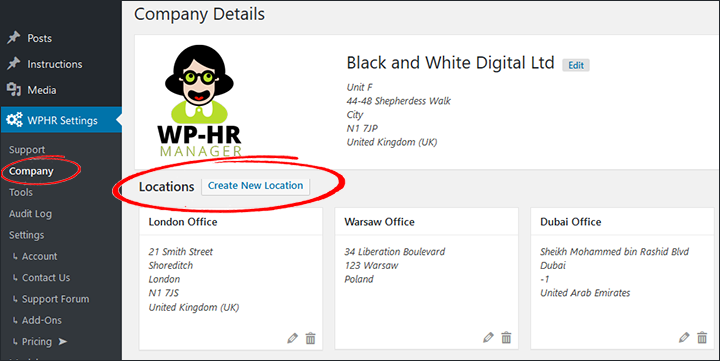
Task: Go to the Account link
Action: click(x=39, y=256)
